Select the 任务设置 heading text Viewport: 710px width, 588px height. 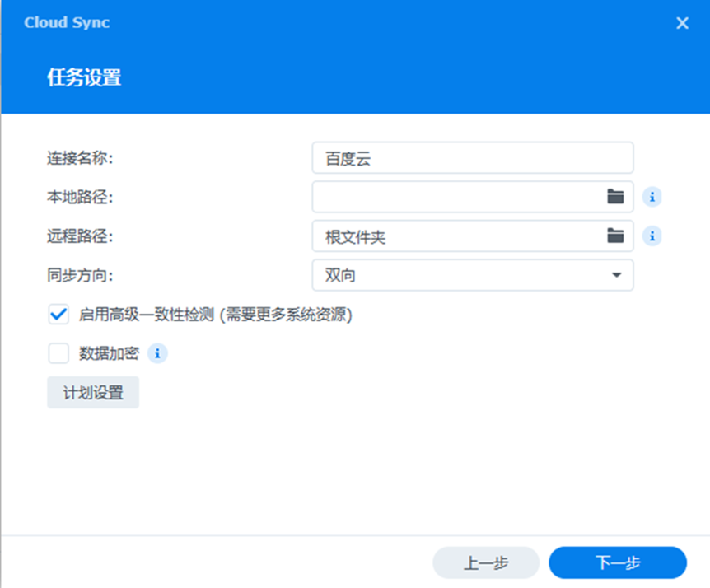tap(84, 77)
